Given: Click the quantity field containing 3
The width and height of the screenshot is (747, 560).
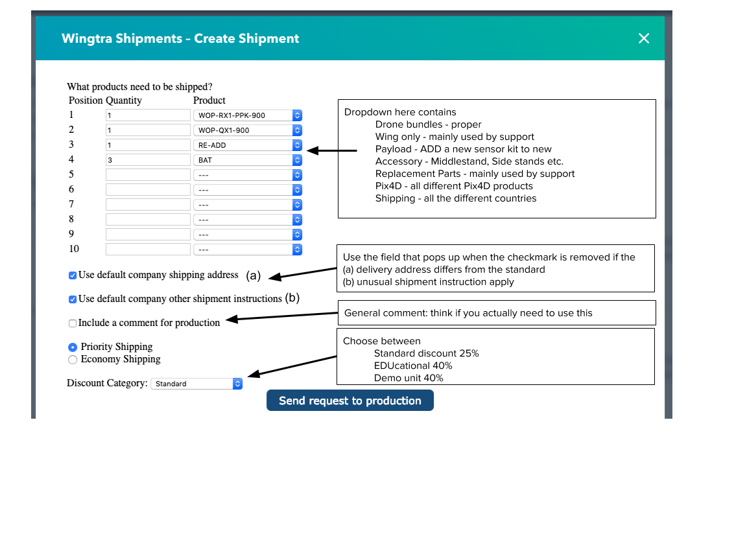Looking at the screenshot, I should 148,160.
